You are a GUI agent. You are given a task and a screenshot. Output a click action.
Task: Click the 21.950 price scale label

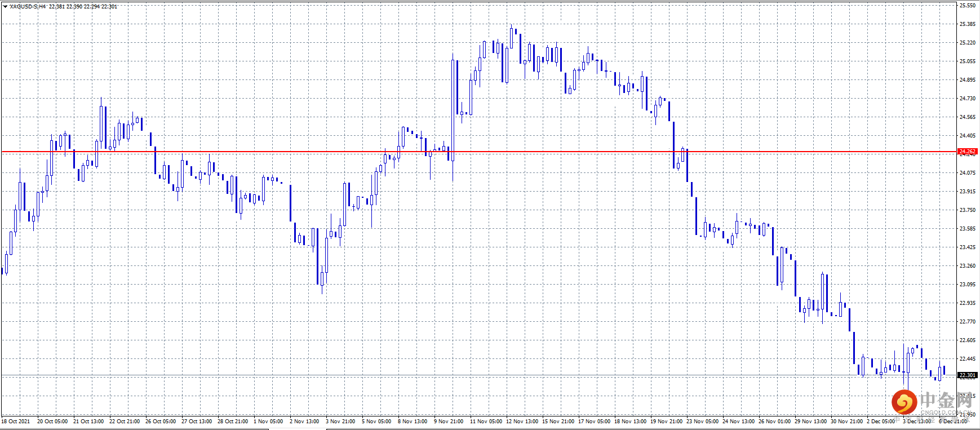coord(967,415)
